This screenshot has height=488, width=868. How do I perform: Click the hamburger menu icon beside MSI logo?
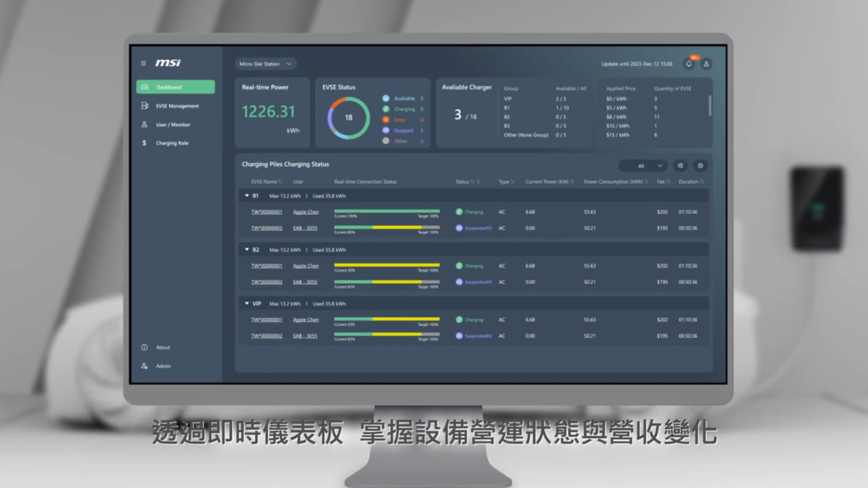click(x=143, y=63)
